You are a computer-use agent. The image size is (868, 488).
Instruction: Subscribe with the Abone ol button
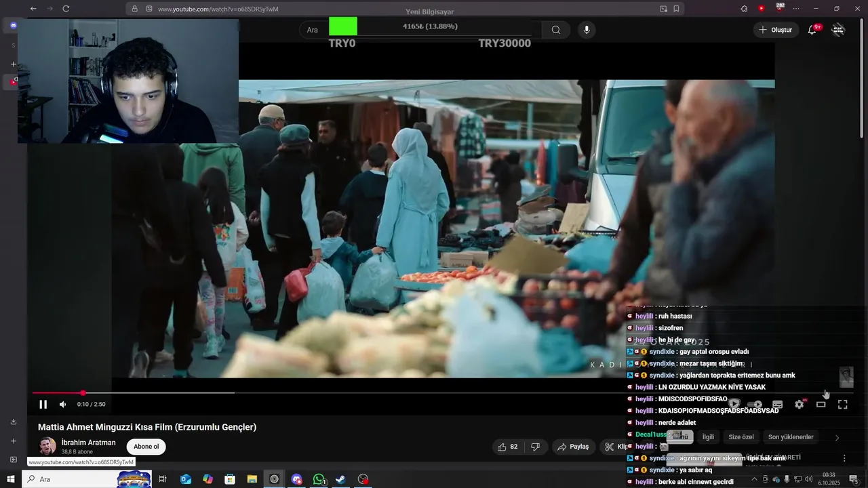(146, 447)
